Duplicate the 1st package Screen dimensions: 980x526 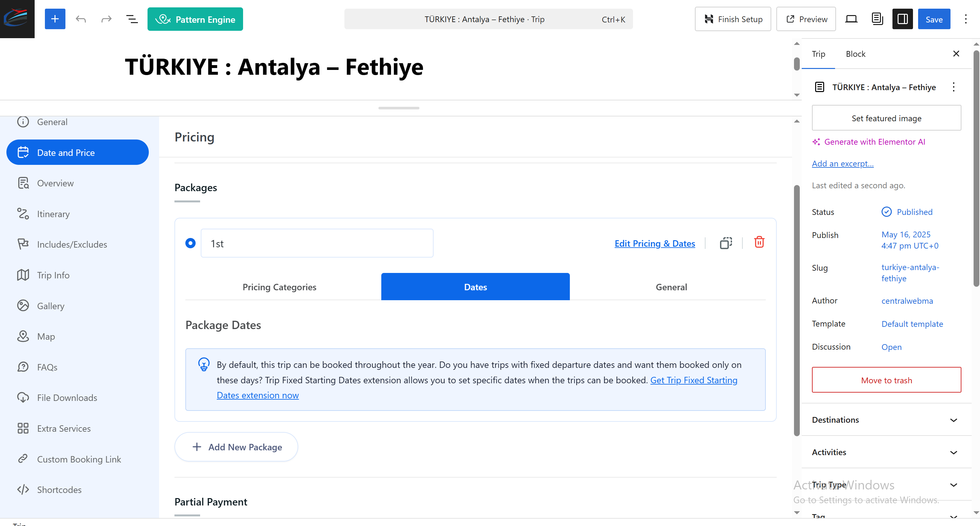[726, 243]
